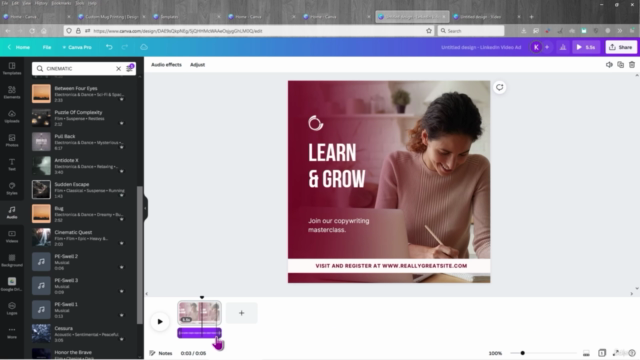Image resolution: width=640 pixels, height=360 pixels.
Task: Open the Text sidebar panel
Action: pyautogui.click(x=12, y=164)
